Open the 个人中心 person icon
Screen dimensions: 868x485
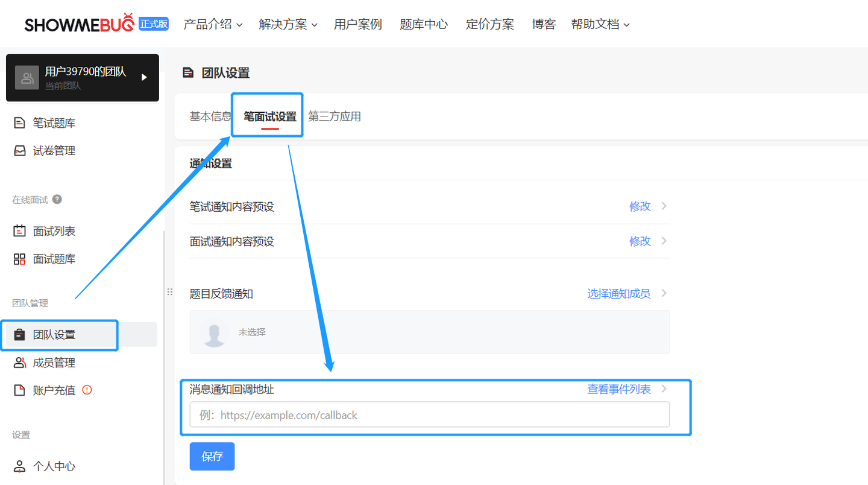[20, 466]
